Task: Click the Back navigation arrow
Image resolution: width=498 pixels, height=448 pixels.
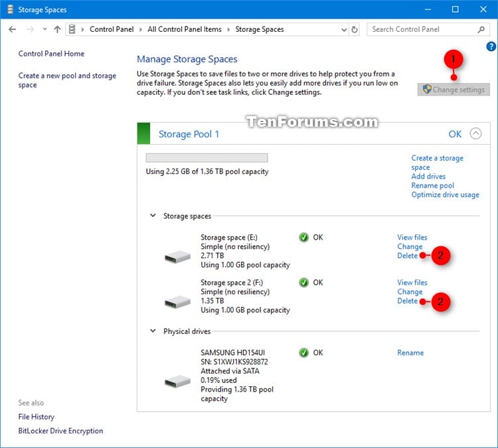Action: (x=13, y=29)
